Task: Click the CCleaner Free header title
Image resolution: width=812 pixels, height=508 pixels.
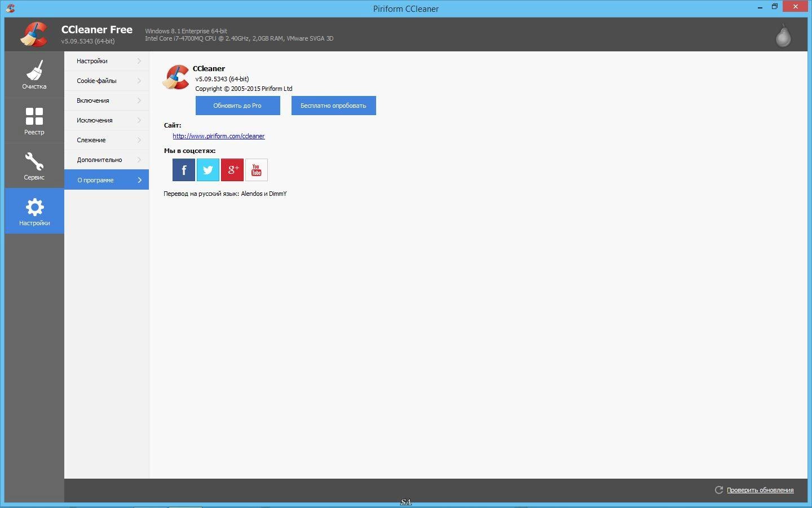Action: (97, 29)
